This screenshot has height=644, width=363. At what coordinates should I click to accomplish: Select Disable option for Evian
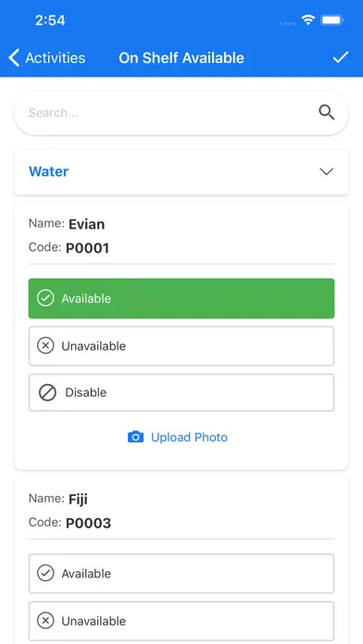(181, 392)
